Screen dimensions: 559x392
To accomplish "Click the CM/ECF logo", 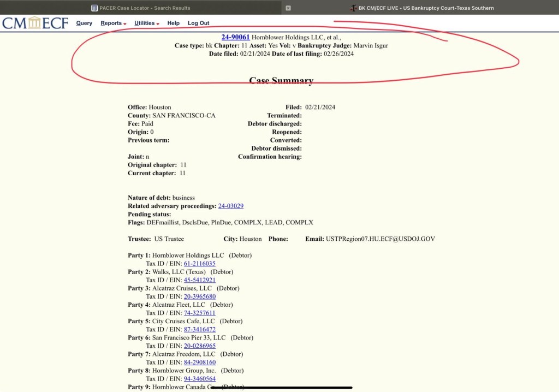I will [x=35, y=23].
